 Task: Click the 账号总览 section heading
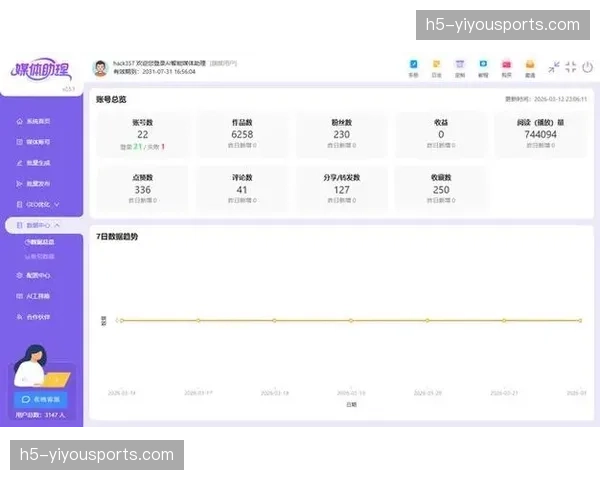tap(111, 100)
